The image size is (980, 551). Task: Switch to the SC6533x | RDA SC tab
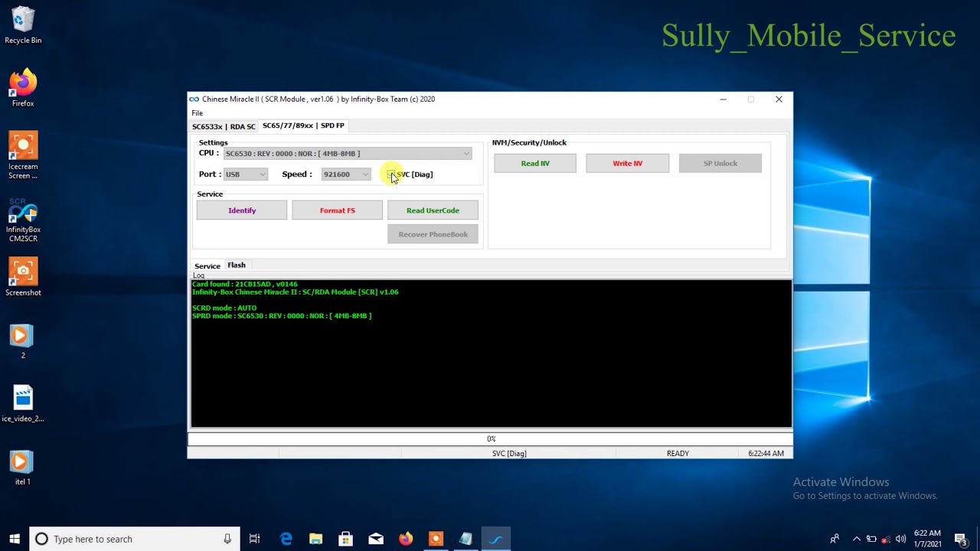pyautogui.click(x=224, y=126)
